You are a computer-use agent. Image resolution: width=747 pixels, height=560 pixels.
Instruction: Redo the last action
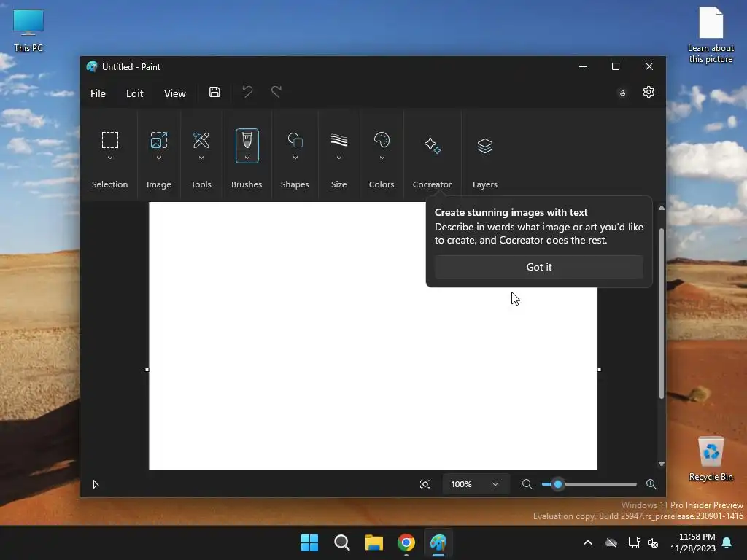click(x=276, y=91)
